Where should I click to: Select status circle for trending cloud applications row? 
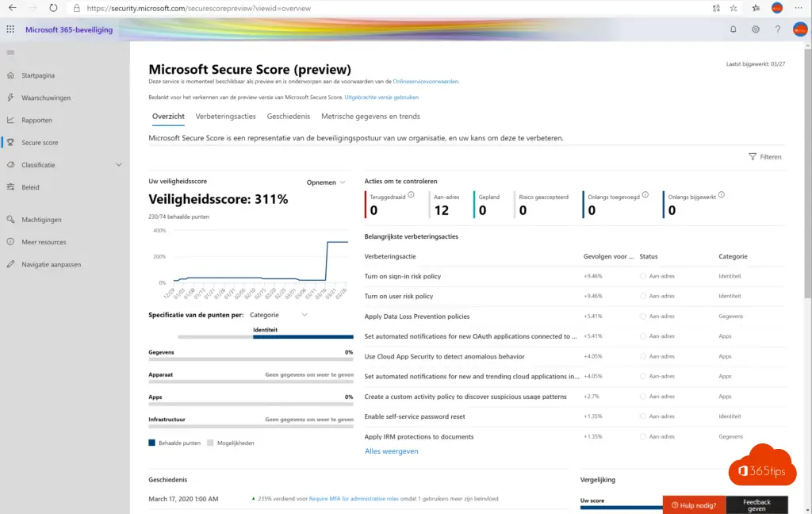click(642, 376)
